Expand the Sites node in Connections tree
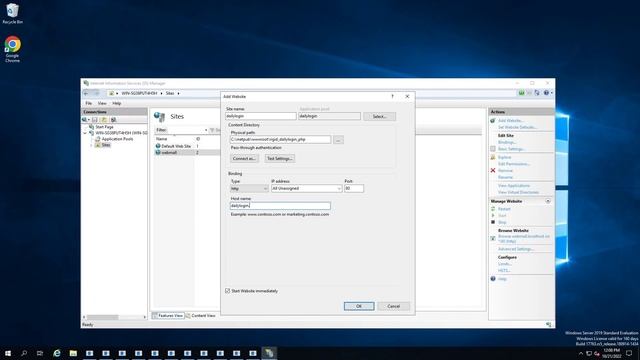This screenshot has height=360, width=640. tap(91, 145)
